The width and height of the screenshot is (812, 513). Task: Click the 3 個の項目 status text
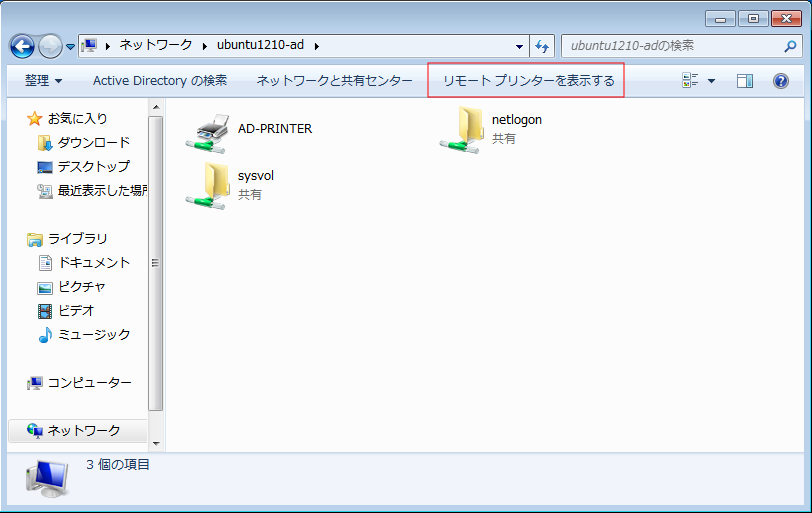click(118, 464)
